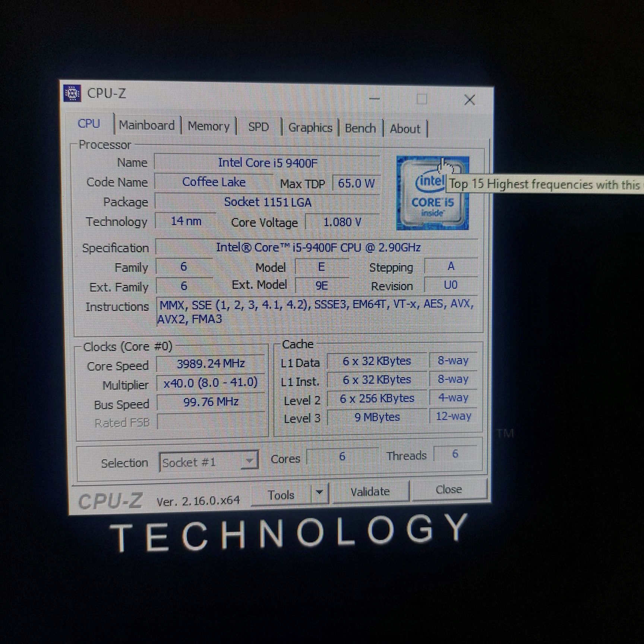This screenshot has width=644, height=644.
Task: Click the Threads count field '6'
Action: [455, 454]
